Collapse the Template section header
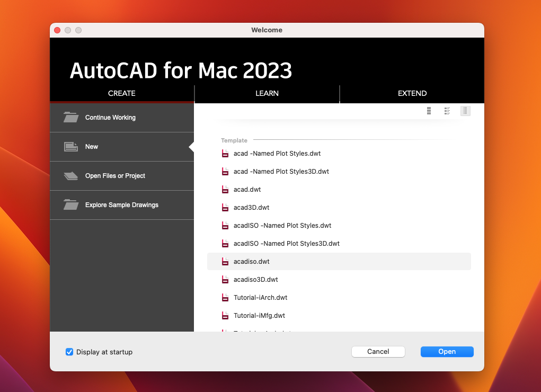Screen dimensions: 541x392 click(234, 140)
